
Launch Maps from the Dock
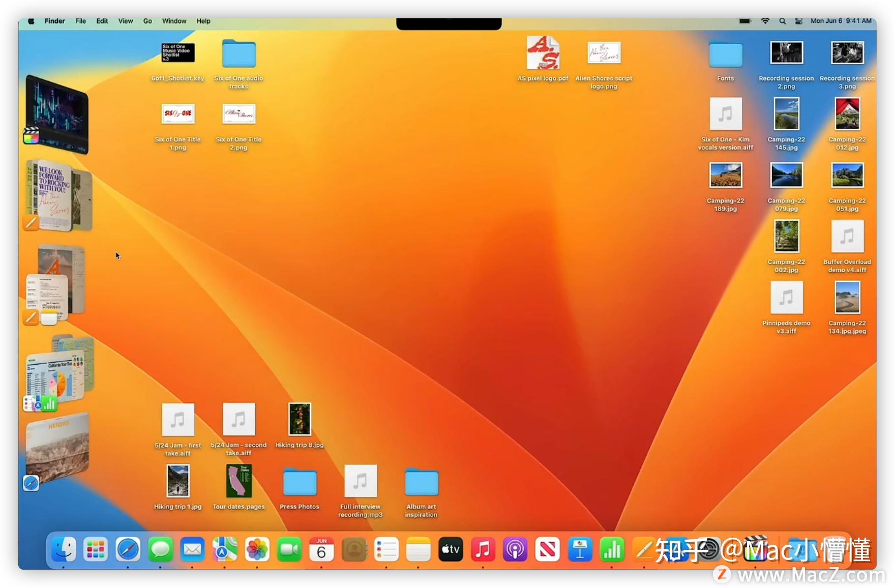(225, 549)
